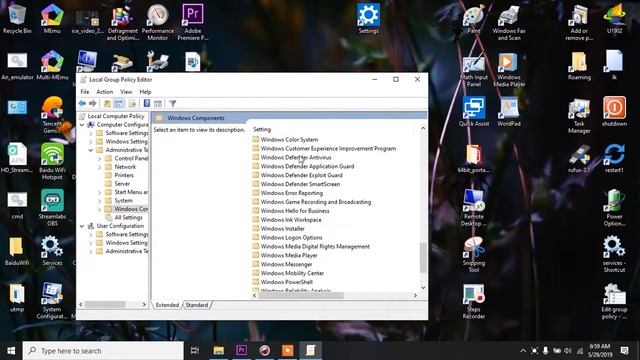The image size is (640, 360).
Task: Click the vertical scrollbar thumb in settings list
Action: coord(423,257)
